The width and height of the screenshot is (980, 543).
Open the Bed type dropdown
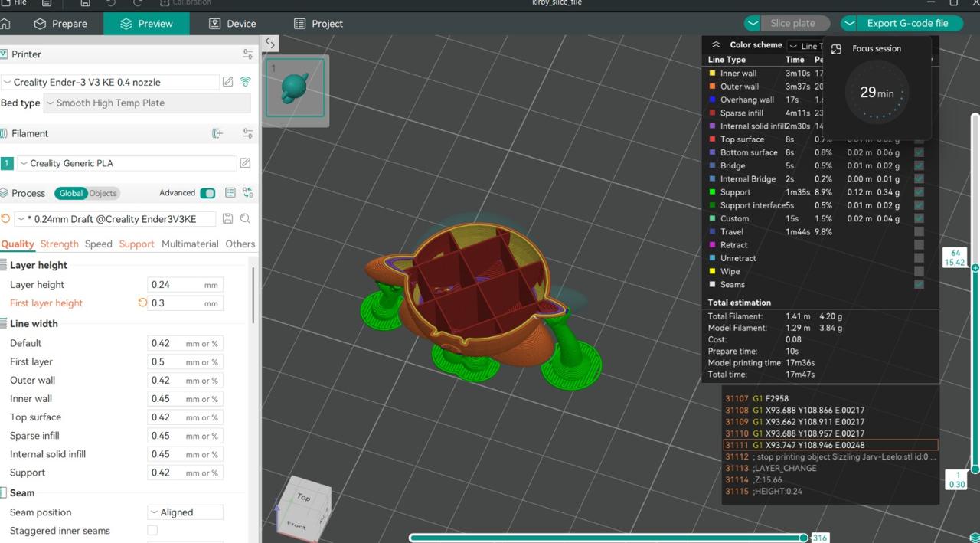click(147, 103)
